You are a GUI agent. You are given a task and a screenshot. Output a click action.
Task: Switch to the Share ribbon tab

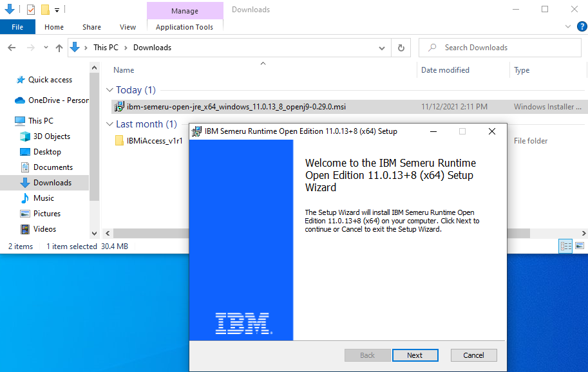pos(92,27)
